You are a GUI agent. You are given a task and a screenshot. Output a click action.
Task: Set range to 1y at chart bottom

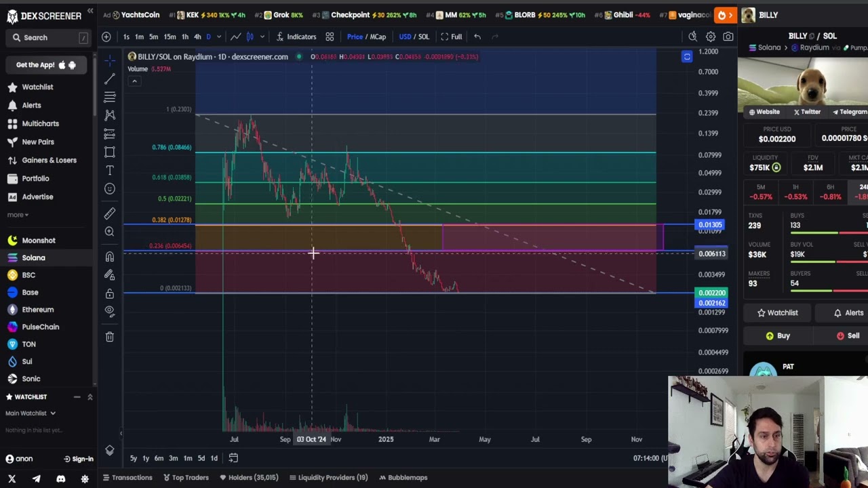[x=146, y=458]
